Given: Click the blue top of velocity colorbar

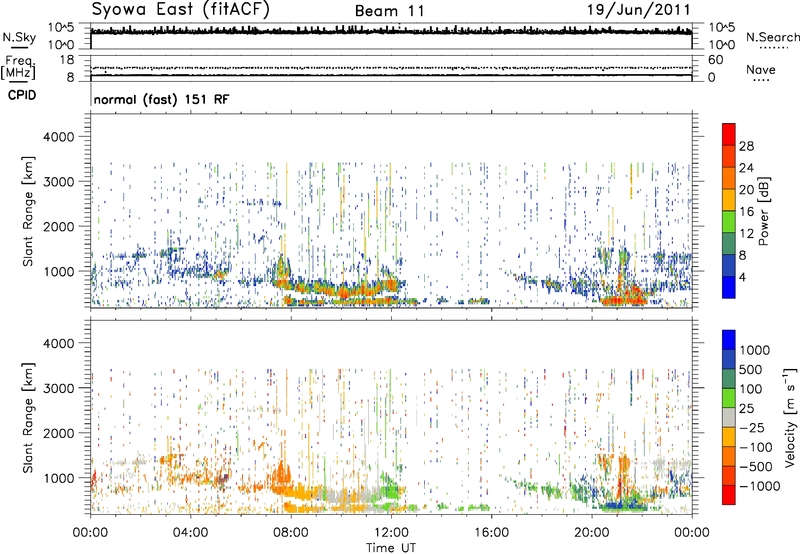Looking at the screenshot, I should pyautogui.click(x=729, y=340).
